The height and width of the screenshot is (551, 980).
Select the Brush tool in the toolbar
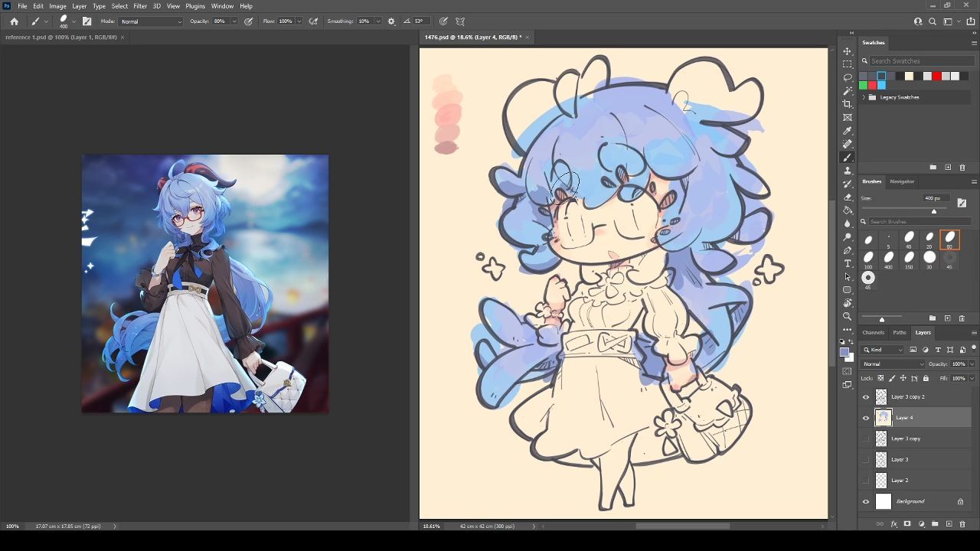848,157
